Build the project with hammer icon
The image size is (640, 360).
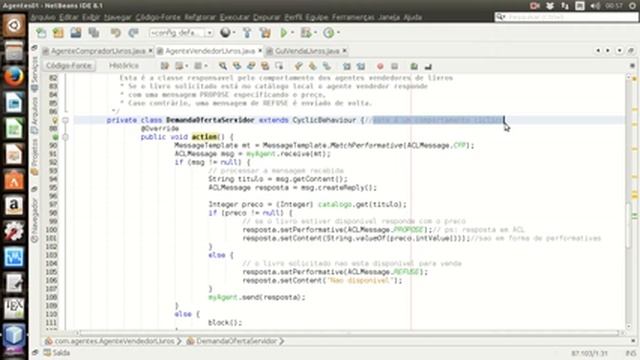(x=247, y=33)
